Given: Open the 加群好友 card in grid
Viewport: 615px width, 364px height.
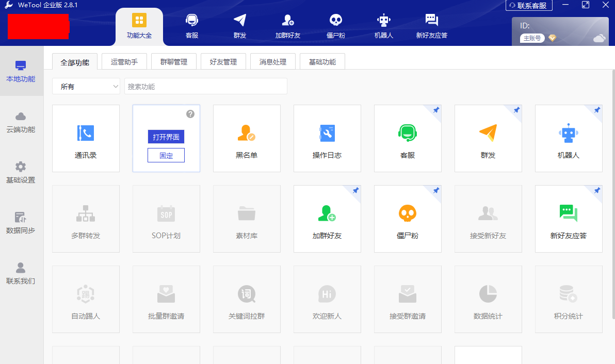Looking at the screenshot, I should 327,219.
